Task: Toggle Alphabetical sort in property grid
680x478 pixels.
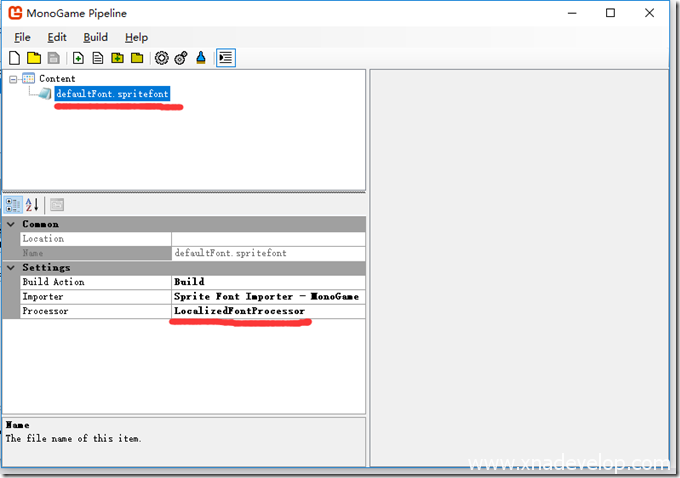Action: [x=32, y=205]
